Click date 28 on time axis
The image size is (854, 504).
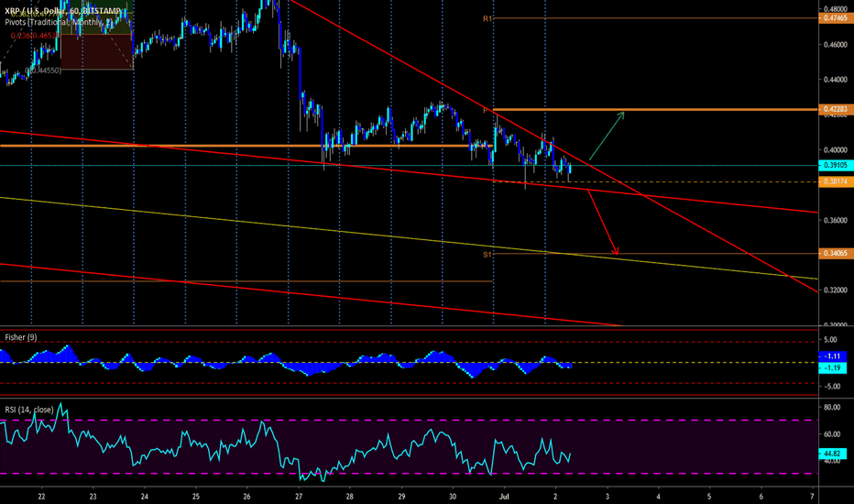(x=350, y=497)
